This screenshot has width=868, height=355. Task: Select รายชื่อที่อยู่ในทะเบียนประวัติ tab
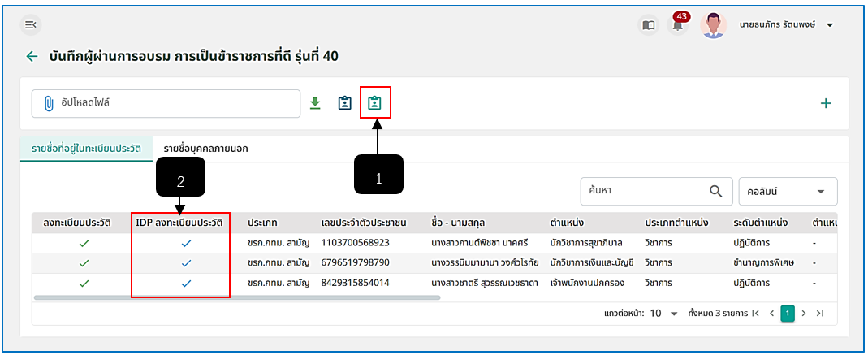pyautogui.click(x=86, y=149)
